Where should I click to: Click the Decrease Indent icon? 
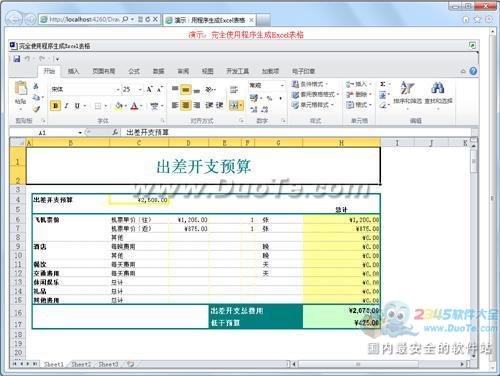(x=209, y=105)
